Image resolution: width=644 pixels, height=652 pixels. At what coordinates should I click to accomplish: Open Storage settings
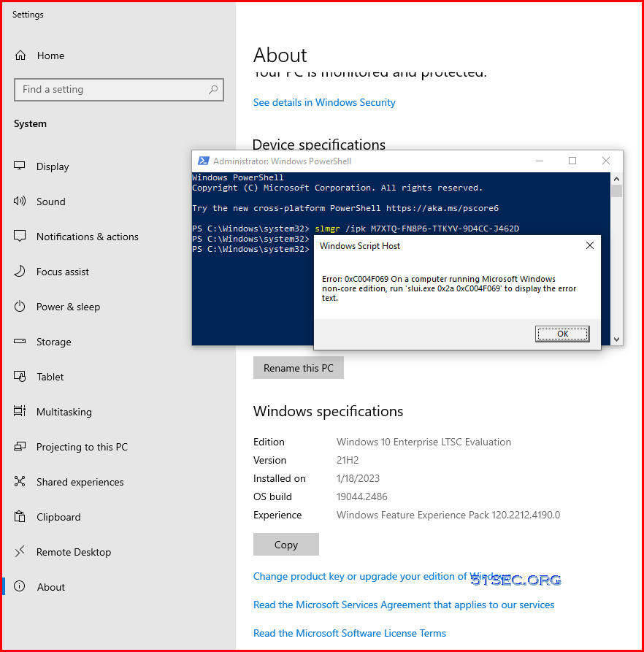tap(53, 342)
